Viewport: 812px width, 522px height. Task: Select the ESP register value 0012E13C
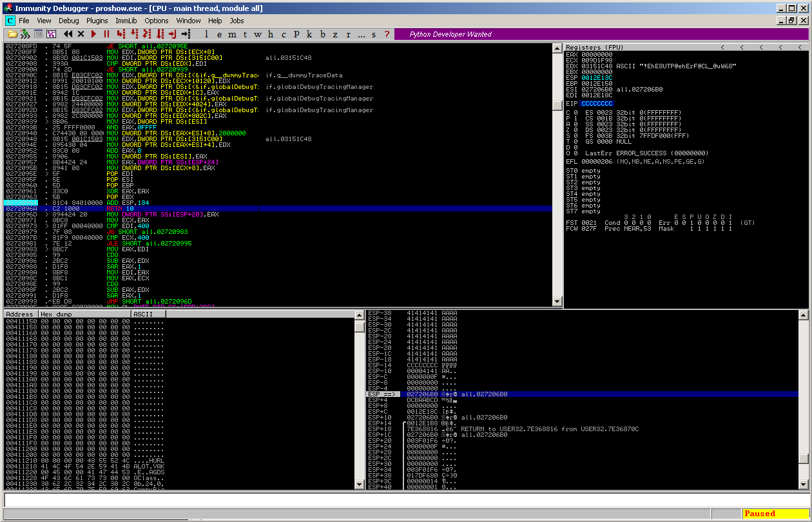coord(596,77)
